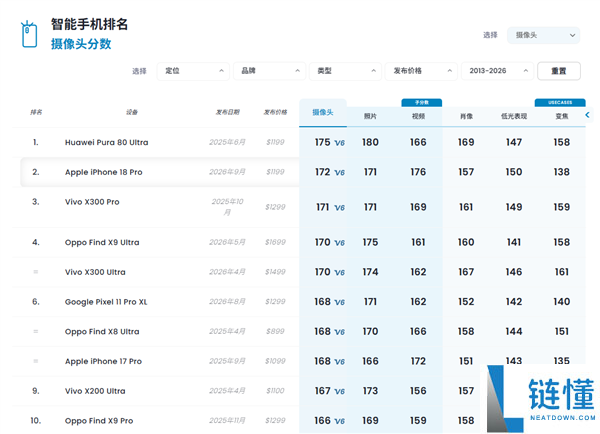This screenshot has width=600, height=434.
Task: Select the 视频 column tab
Action: point(418,116)
